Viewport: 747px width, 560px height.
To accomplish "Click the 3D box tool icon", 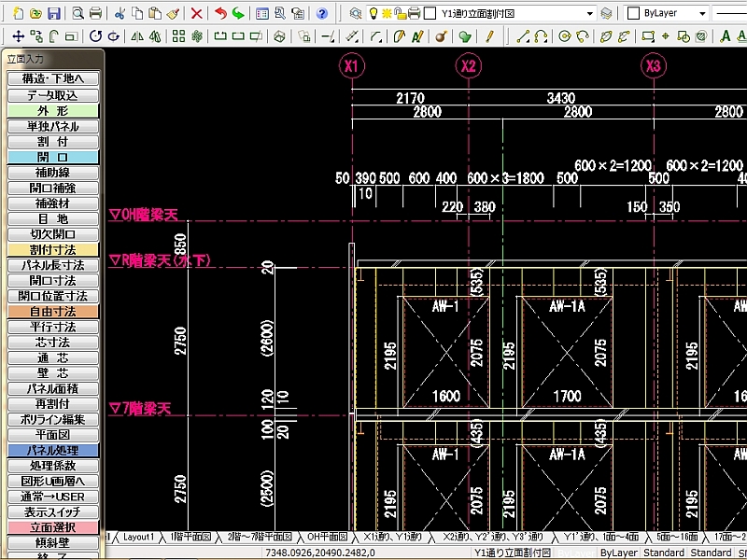I will pyautogui.click(x=280, y=36).
